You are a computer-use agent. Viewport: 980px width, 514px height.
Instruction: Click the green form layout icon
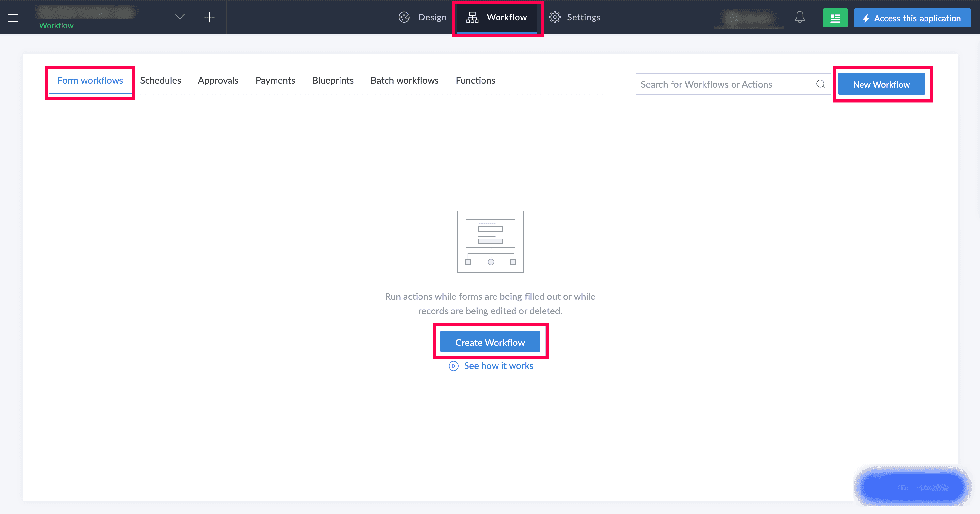pyautogui.click(x=835, y=18)
